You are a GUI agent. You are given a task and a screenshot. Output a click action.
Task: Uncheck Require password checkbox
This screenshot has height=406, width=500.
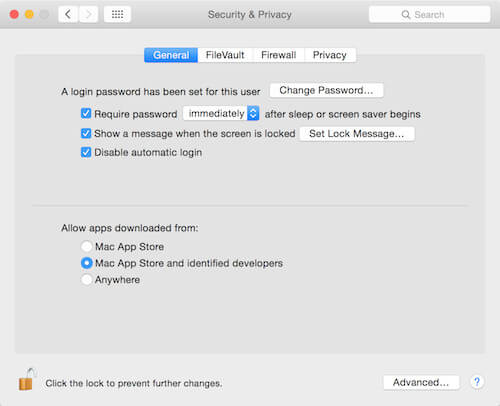[86, 114]
